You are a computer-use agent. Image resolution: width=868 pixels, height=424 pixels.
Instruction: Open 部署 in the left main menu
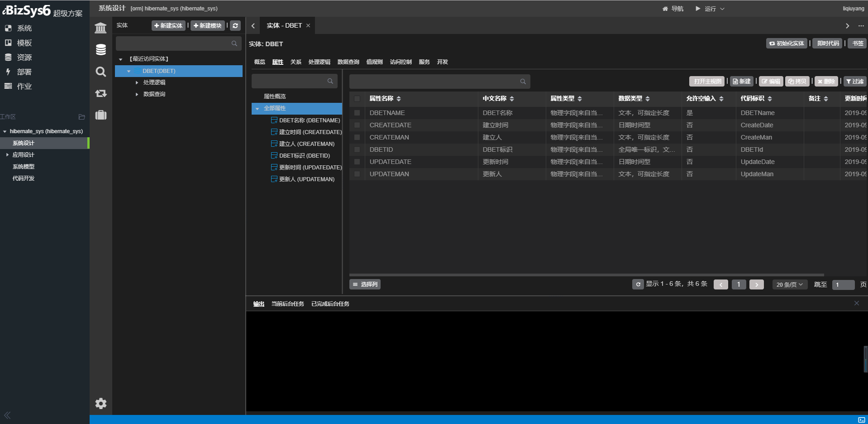24,72
